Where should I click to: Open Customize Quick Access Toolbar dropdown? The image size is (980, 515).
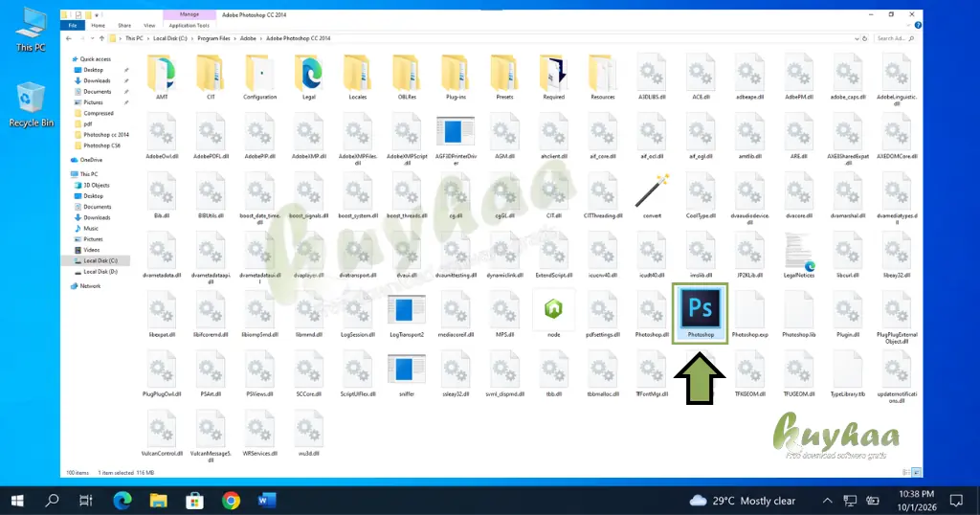(97, 15)
